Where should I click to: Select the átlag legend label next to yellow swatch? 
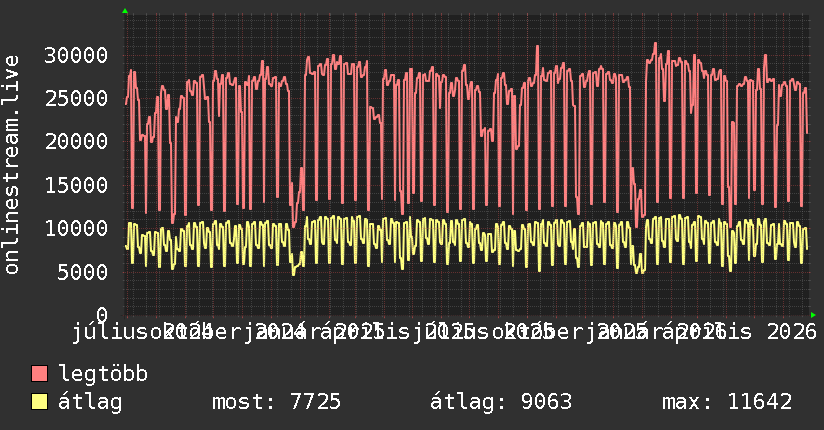pyautogui.click(x=90, y=402)
